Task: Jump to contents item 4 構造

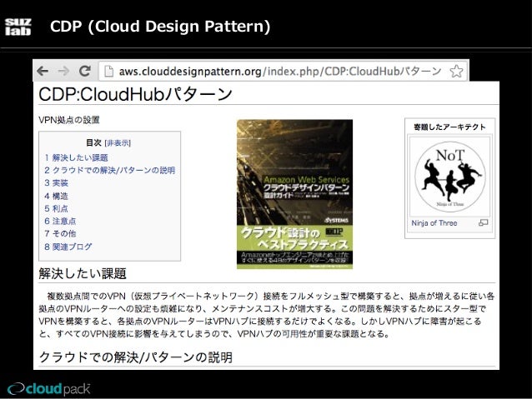Action: [57, 196]
